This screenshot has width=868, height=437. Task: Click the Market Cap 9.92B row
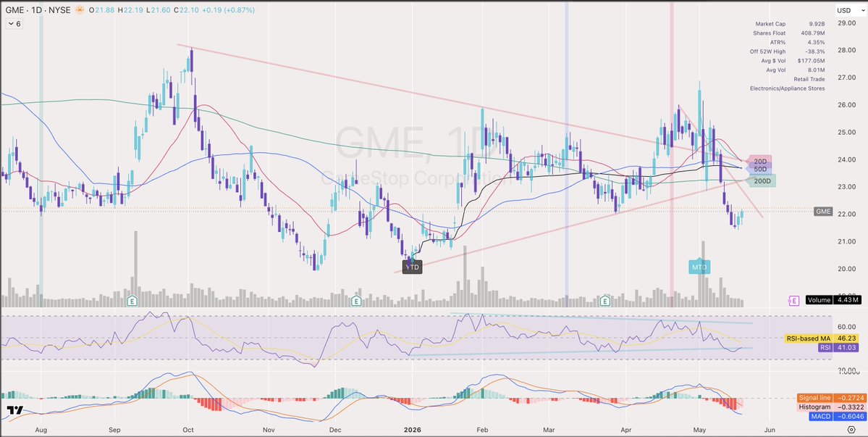point(790,24)
